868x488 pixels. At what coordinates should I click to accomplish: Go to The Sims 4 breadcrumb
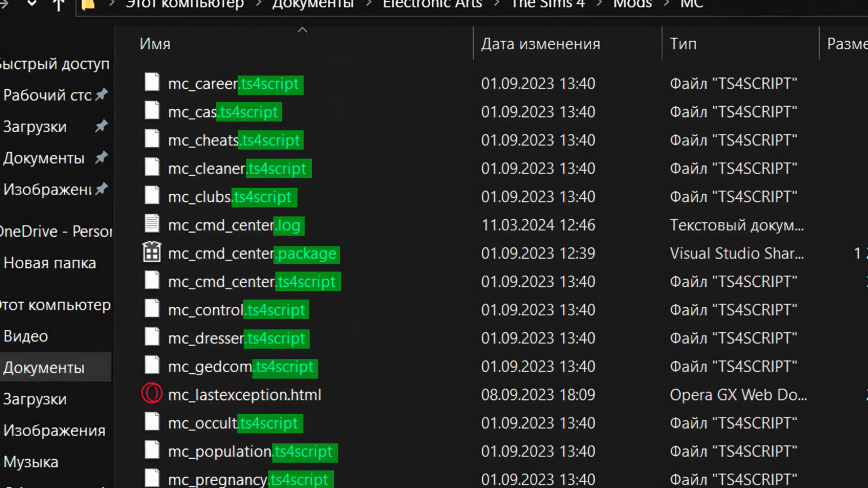coord(547,5)
